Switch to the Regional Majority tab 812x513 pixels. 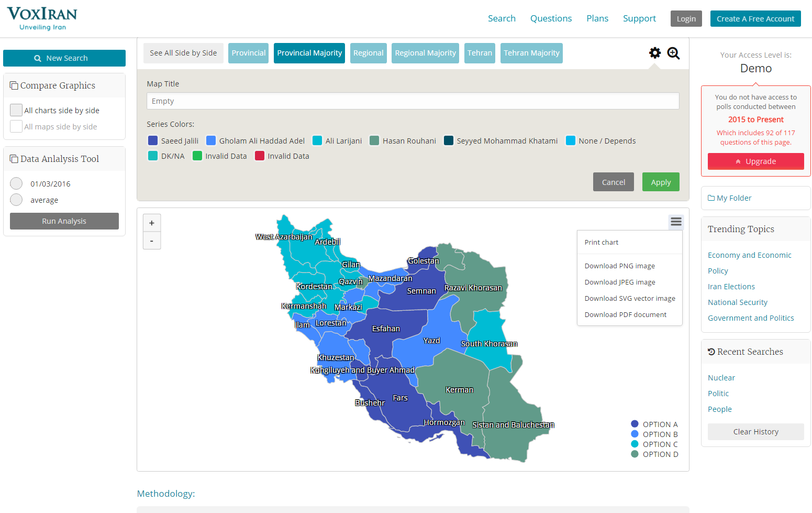pyautogui.click(x=426, y=53)
